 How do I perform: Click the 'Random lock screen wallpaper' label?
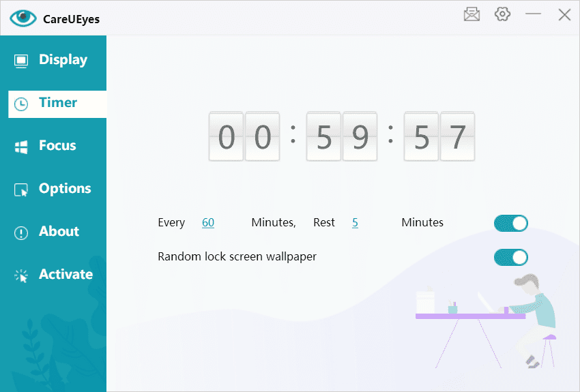(237, 256)
